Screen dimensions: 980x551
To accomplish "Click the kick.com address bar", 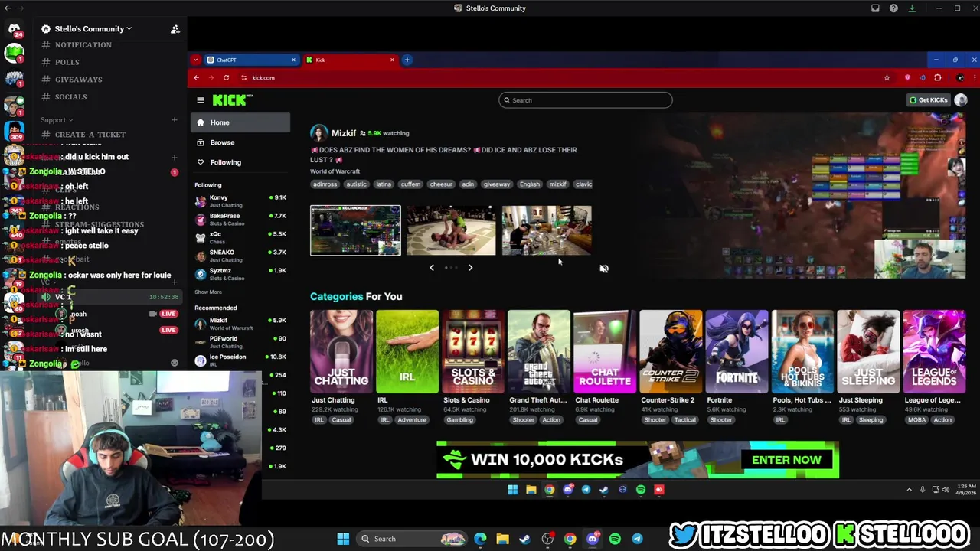I will (x=559, y=77).
